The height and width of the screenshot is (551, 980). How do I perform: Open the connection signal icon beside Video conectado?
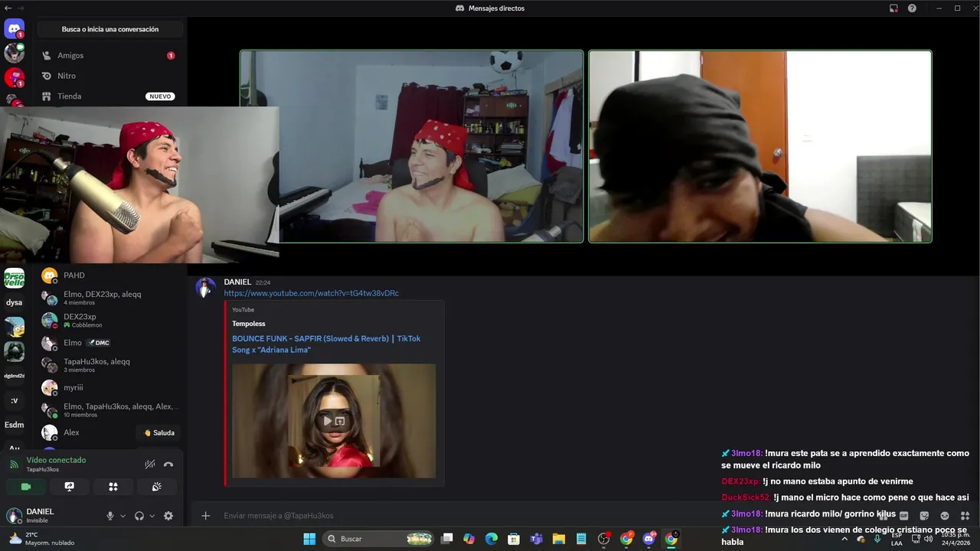[14, 465]
